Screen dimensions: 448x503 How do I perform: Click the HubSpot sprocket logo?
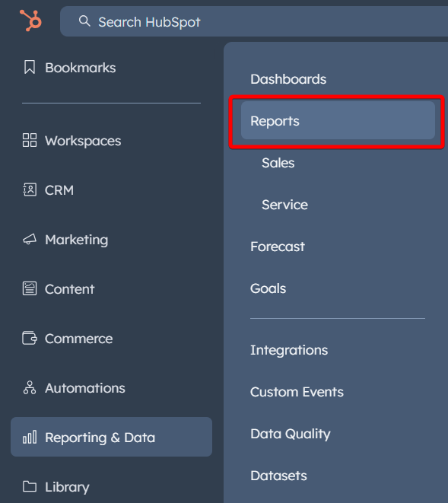(30, 21)
